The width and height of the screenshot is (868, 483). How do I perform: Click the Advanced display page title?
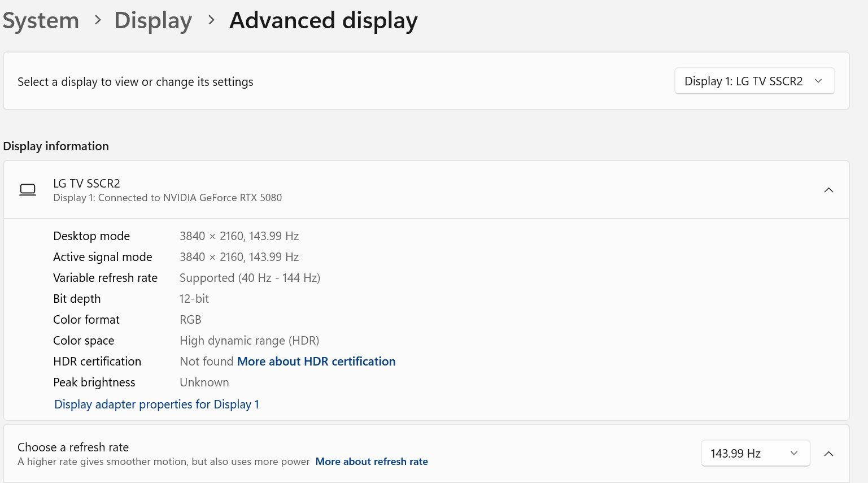coord(323,21)
